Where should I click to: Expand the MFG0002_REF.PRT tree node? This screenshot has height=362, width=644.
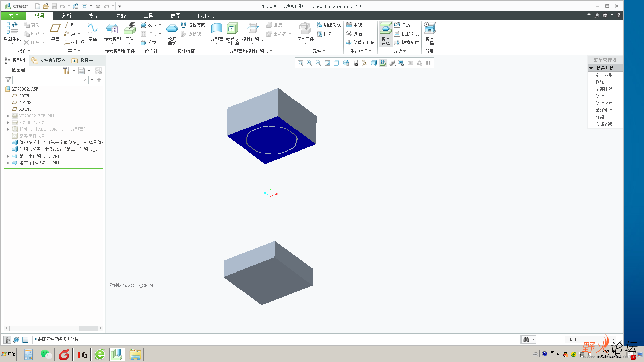click(8, 116)
